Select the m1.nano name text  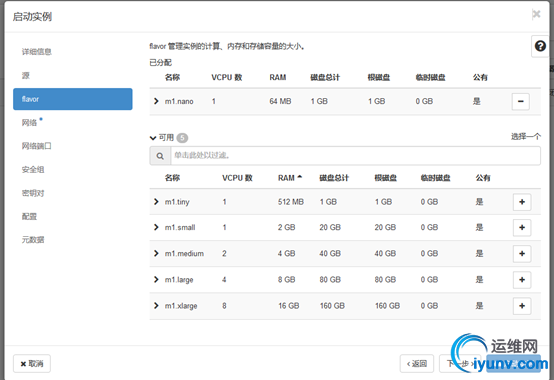[179, 101]
